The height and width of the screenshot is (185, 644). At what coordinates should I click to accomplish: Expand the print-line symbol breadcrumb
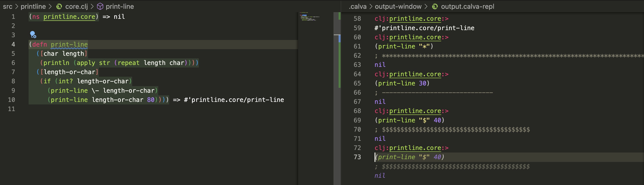click(x=120, y=6)
